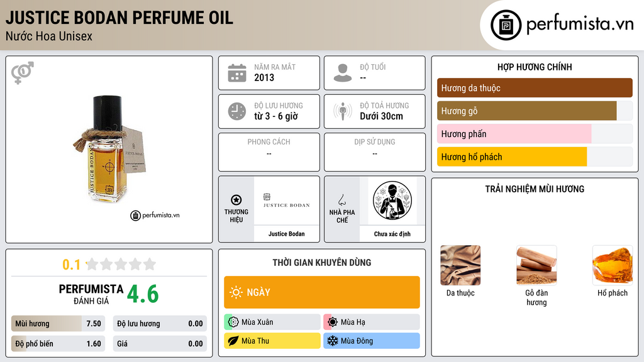
Task: Click the release year 2013 value
Action: click(264, 77)
